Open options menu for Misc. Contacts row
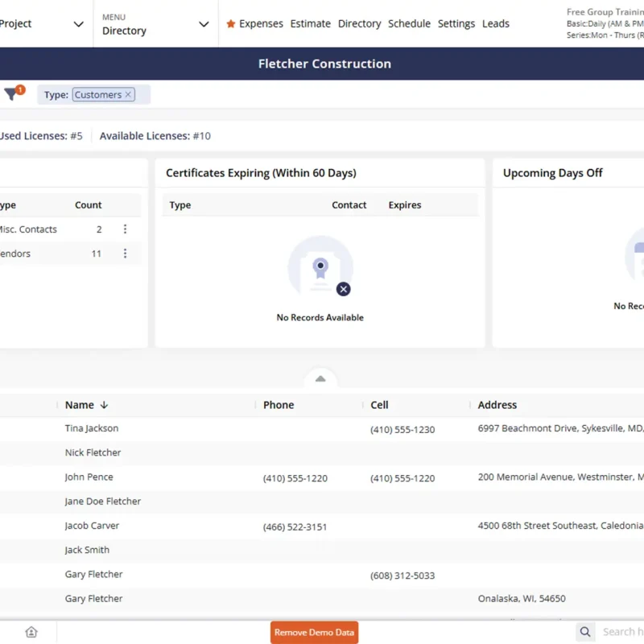The image size is (644, 644). coord(125,229)
